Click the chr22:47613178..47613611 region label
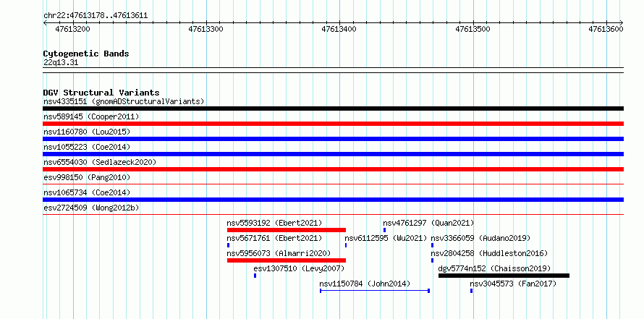 96,16
